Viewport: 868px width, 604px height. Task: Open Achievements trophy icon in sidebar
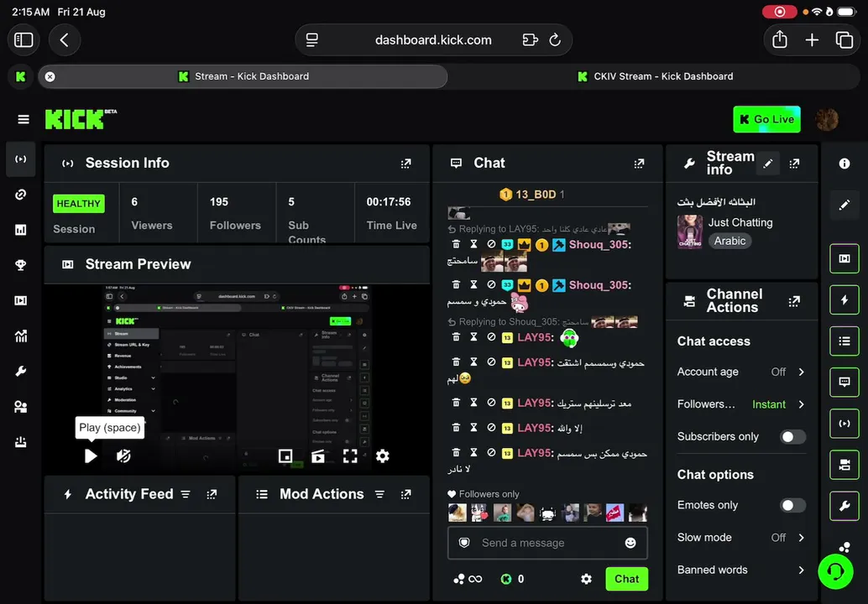20,265
